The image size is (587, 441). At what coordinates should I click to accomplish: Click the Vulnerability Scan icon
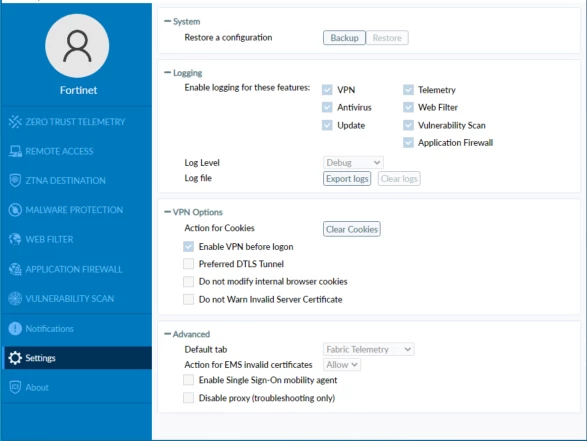[15, 298]
